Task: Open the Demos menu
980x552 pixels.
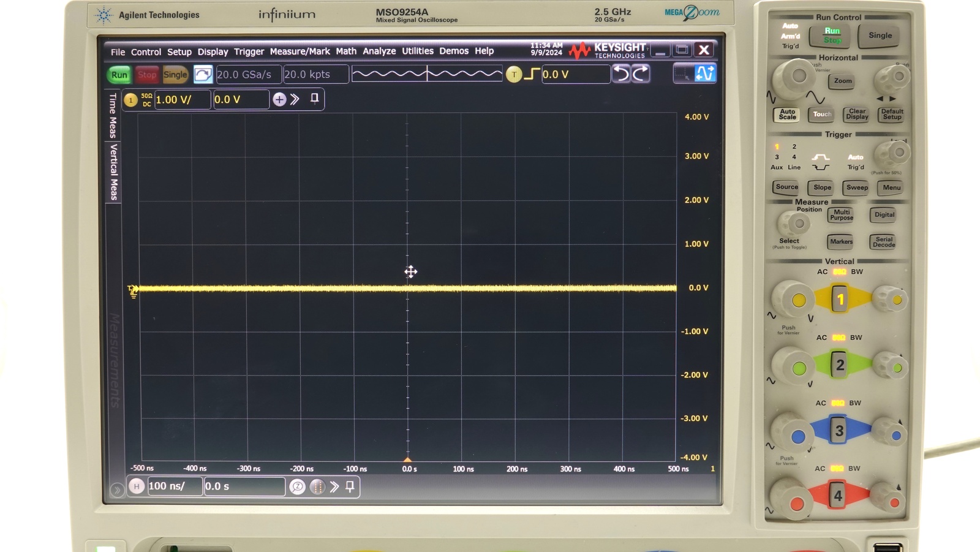Action: click(454, 51)
